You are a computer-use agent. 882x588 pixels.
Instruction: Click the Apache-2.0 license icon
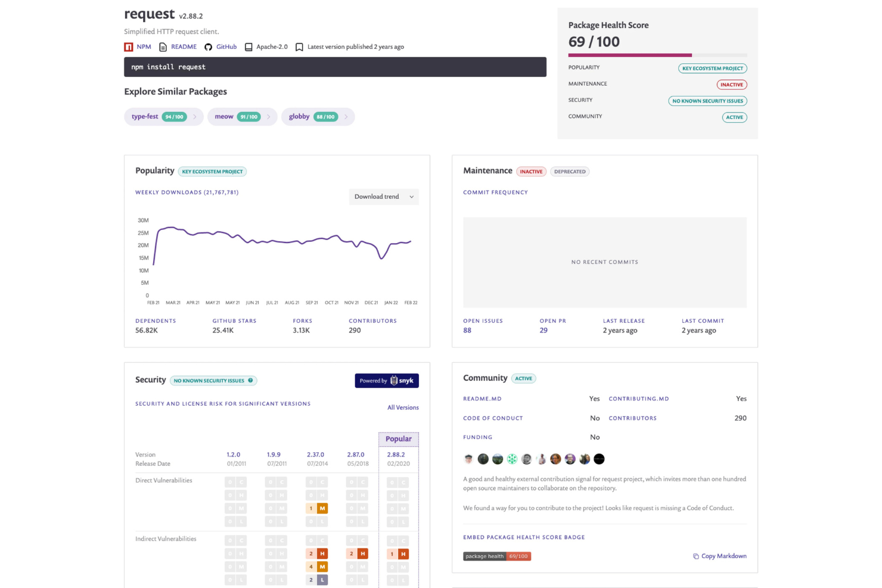(x=249, y=47)
